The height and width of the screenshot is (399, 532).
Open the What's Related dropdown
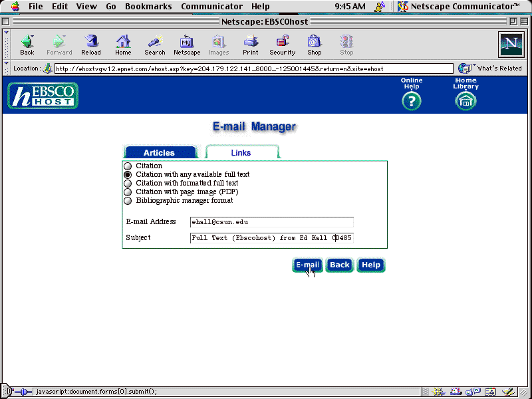tap(490, 68)
